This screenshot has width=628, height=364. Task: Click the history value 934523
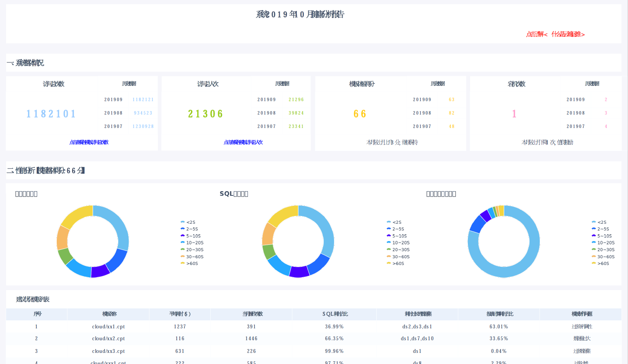pos(143,113)
